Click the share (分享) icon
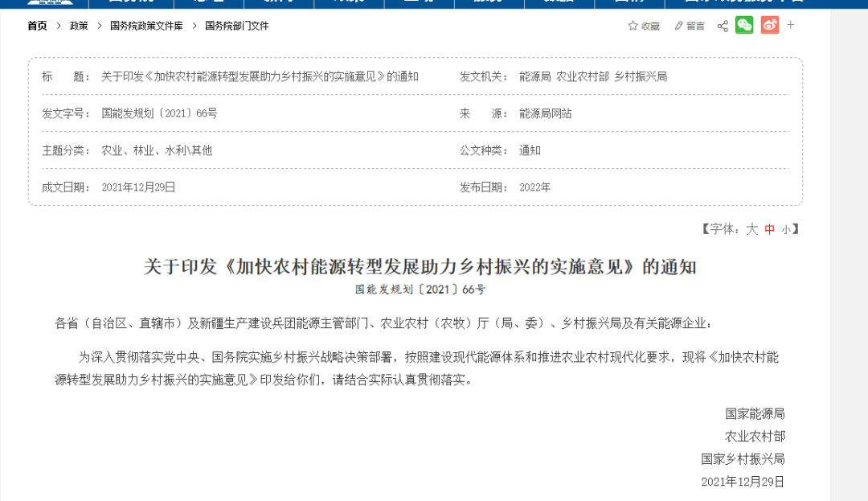This screenshot has height=501, width=868. point(721,25)
